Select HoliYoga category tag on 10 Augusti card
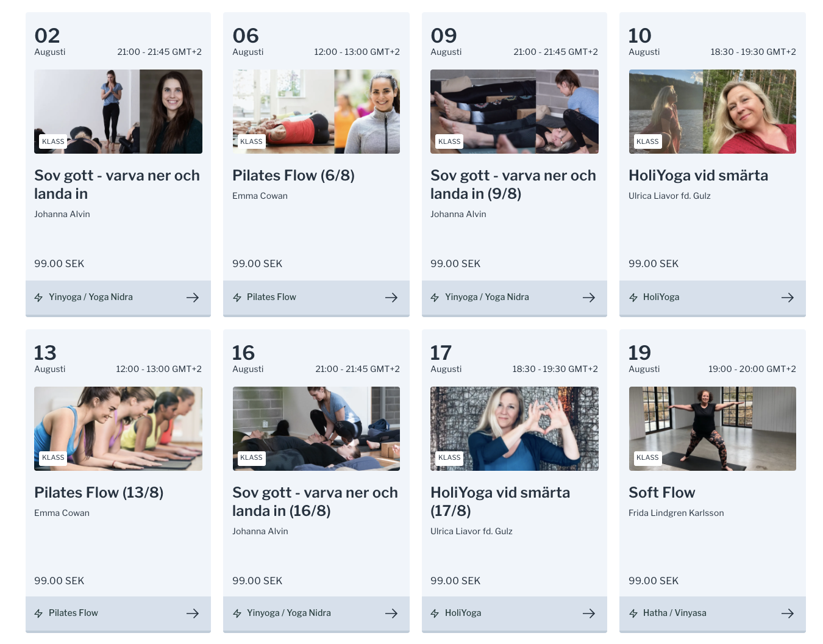 pyautogui.click(x=661, y=297)
